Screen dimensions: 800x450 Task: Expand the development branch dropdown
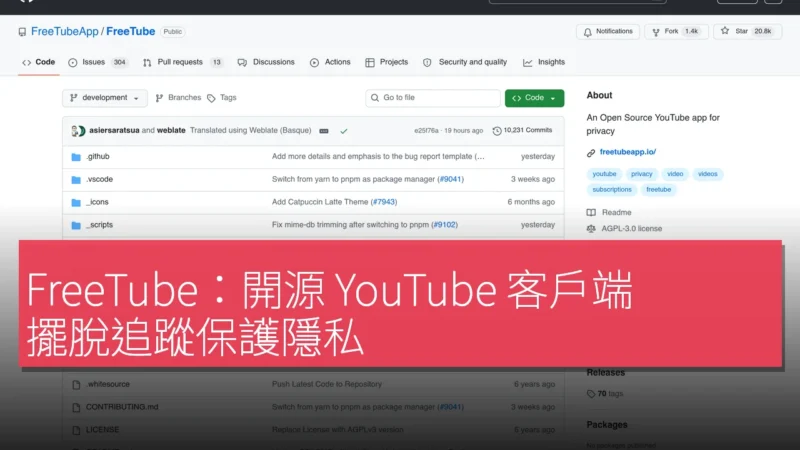coord(105,98)
